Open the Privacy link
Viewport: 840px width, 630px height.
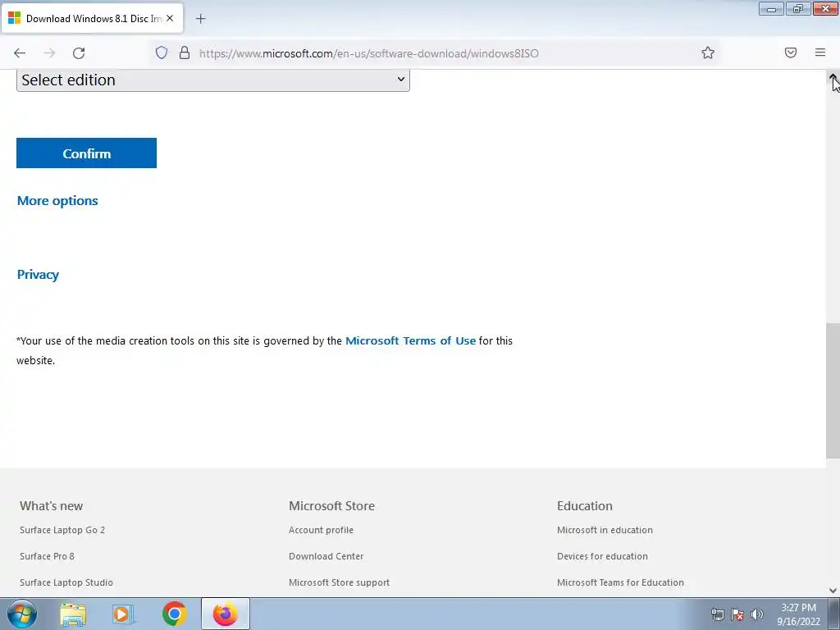38,275
